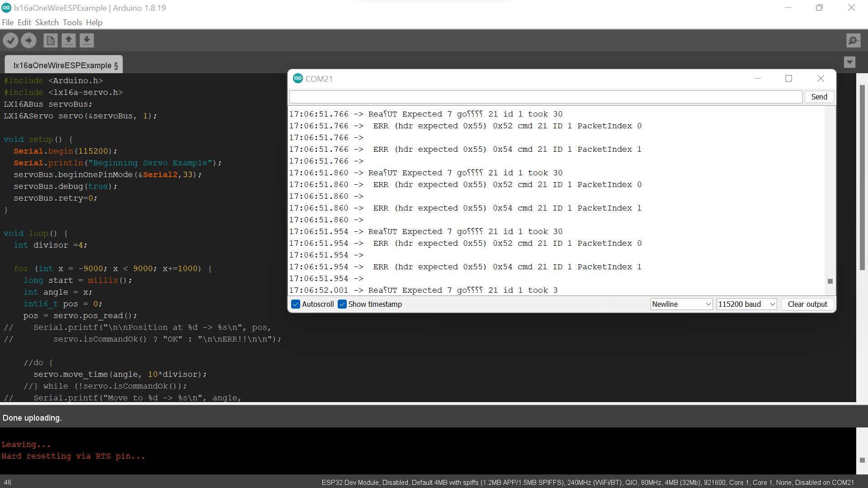
Task: Click the Verify sketch icon
Action: (10, 40)
